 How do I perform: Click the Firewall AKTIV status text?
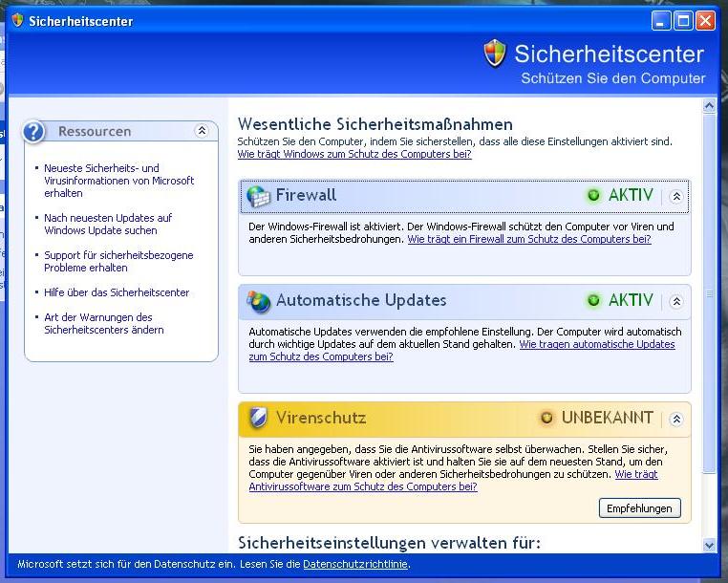pyautogui.click(x=631, y=195)
